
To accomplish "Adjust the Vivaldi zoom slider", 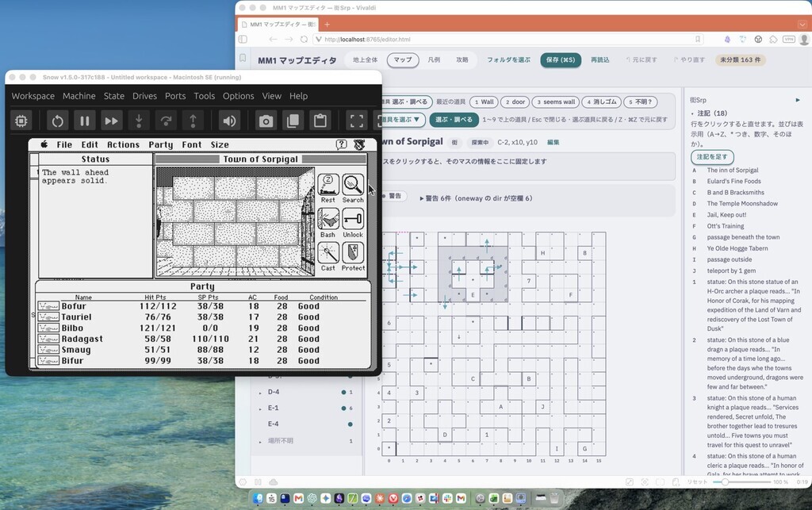I will (725, 482).
